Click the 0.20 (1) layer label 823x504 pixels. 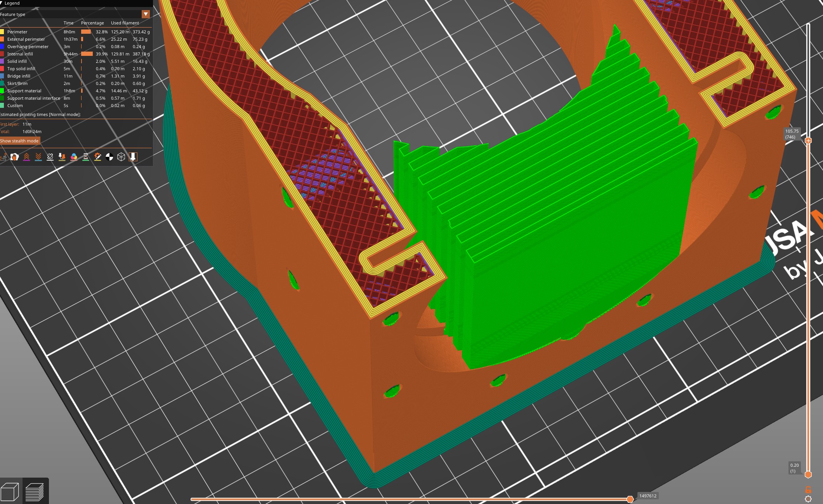click(794, 468)
